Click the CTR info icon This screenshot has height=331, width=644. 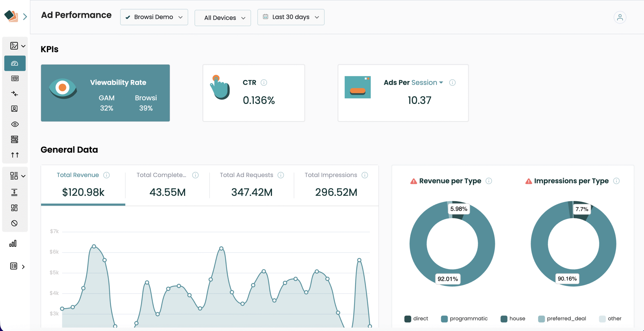(264, 82)
